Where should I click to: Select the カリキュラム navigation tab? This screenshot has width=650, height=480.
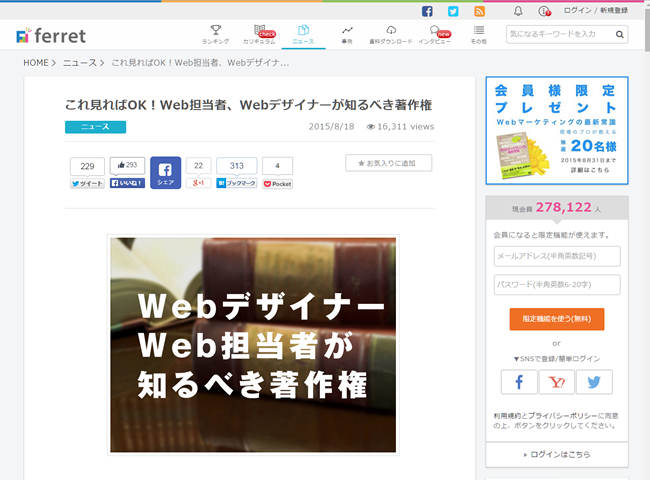click(259, 34)
